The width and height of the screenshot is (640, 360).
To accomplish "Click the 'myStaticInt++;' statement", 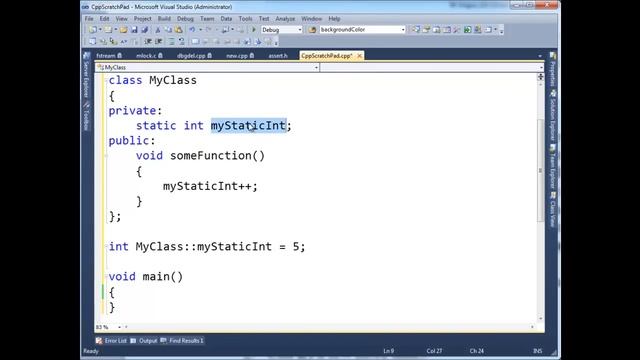I will [x=210, y=186].
